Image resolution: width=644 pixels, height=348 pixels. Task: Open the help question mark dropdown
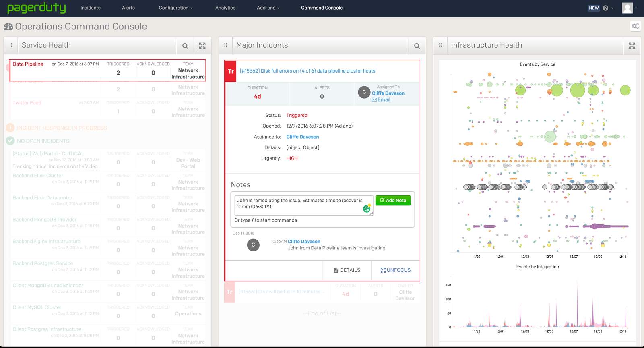(x=608, y=8)
